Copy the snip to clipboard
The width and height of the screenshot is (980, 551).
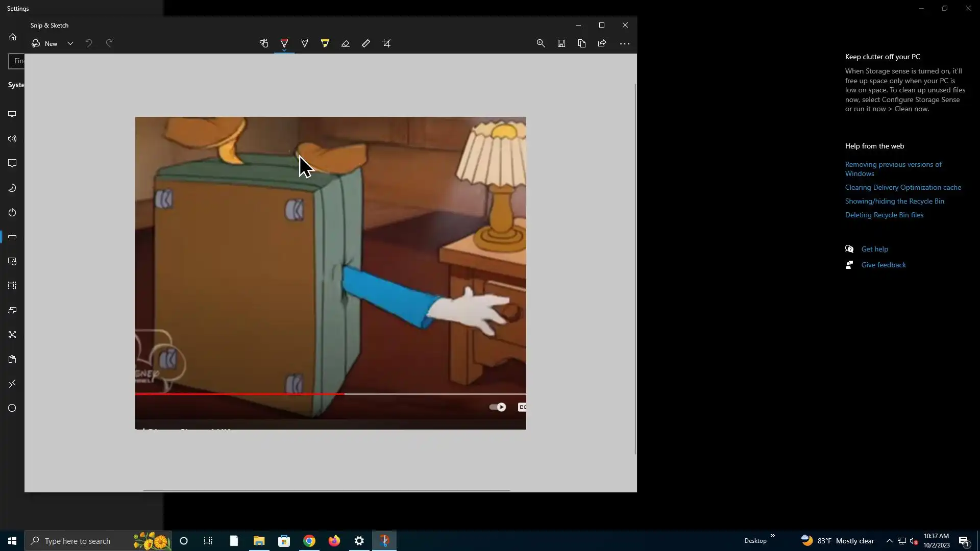[x=582, y=43]
